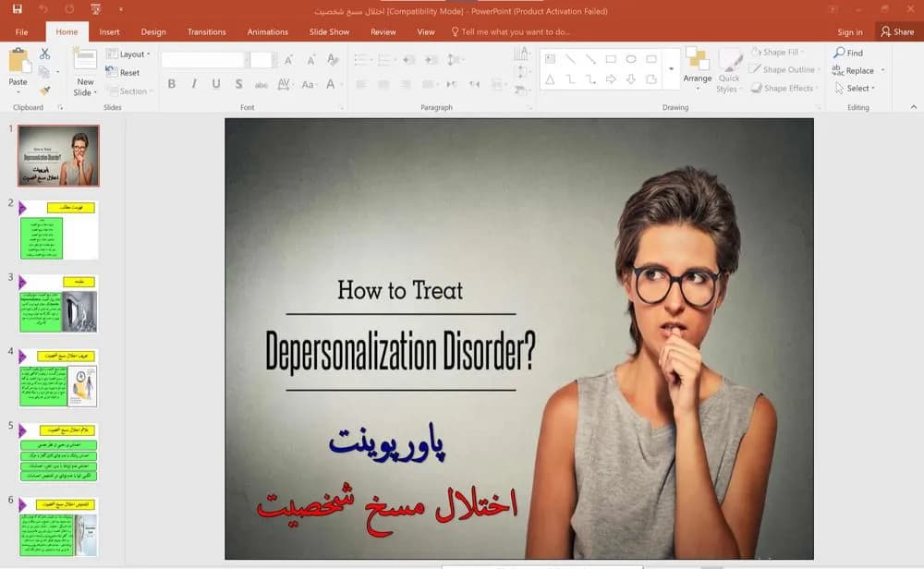Click the Undo arrow in the title bar
Viewport: 924px width, 569px height.
tap(43, 9)
